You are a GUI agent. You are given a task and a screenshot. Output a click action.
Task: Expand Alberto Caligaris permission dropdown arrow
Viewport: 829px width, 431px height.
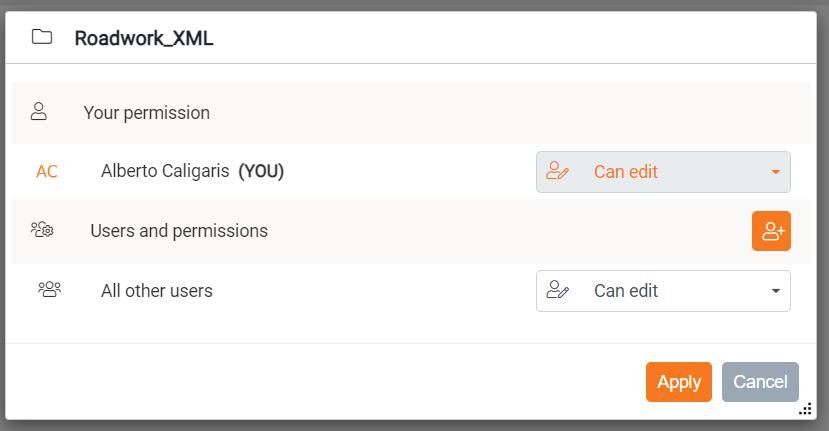click(x=775, y=172)
